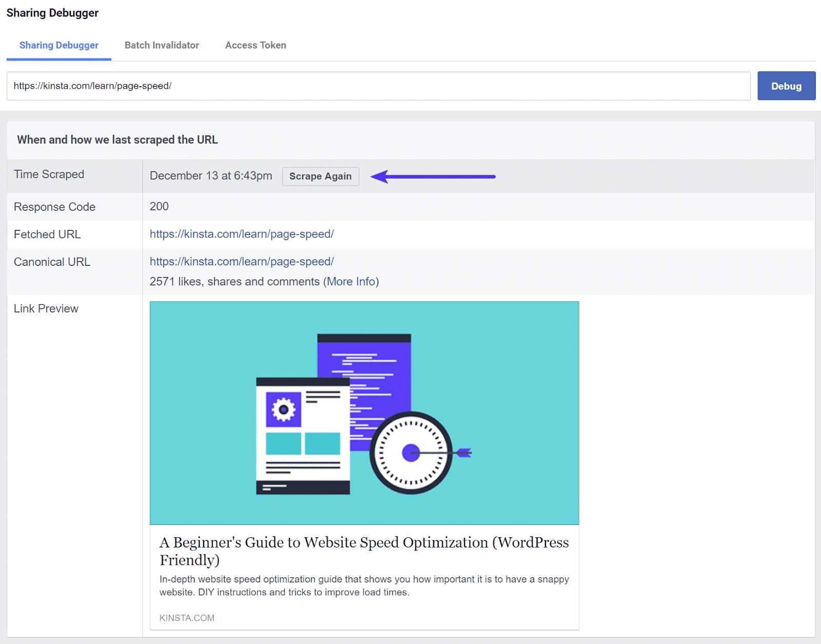Click the Debug button
The width and height of the screenshot is (821, 644).
(x=786, y=86)
